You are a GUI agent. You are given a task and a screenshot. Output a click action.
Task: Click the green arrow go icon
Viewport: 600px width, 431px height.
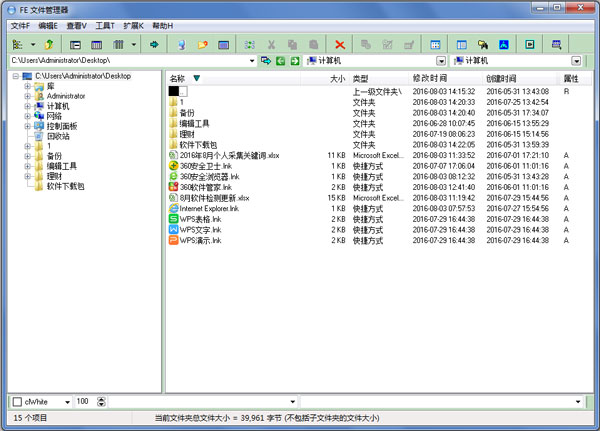153,45
